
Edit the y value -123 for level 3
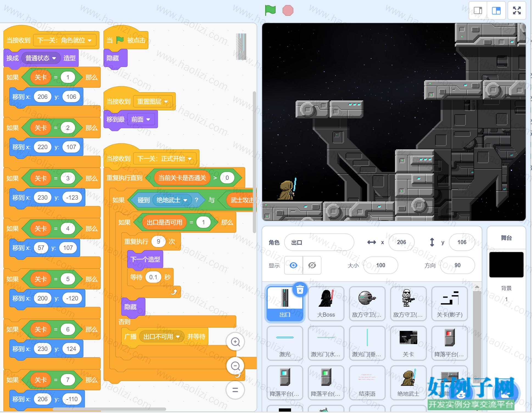coord(72,198)
